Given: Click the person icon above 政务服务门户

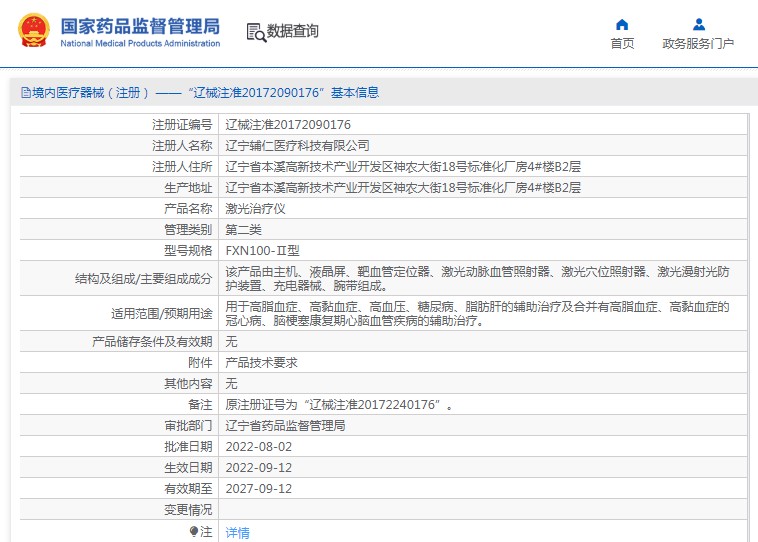Looking at the screenshot, I should tap(698, 24).
